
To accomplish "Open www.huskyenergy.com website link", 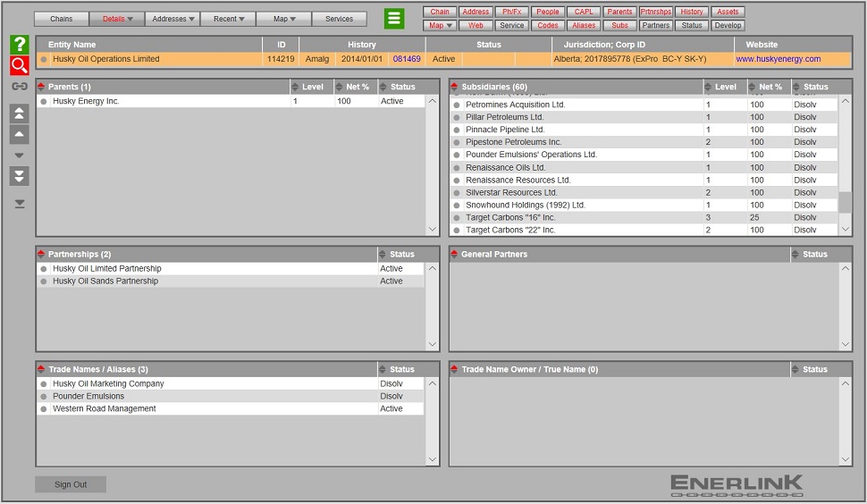I will [x=778, y=59].
